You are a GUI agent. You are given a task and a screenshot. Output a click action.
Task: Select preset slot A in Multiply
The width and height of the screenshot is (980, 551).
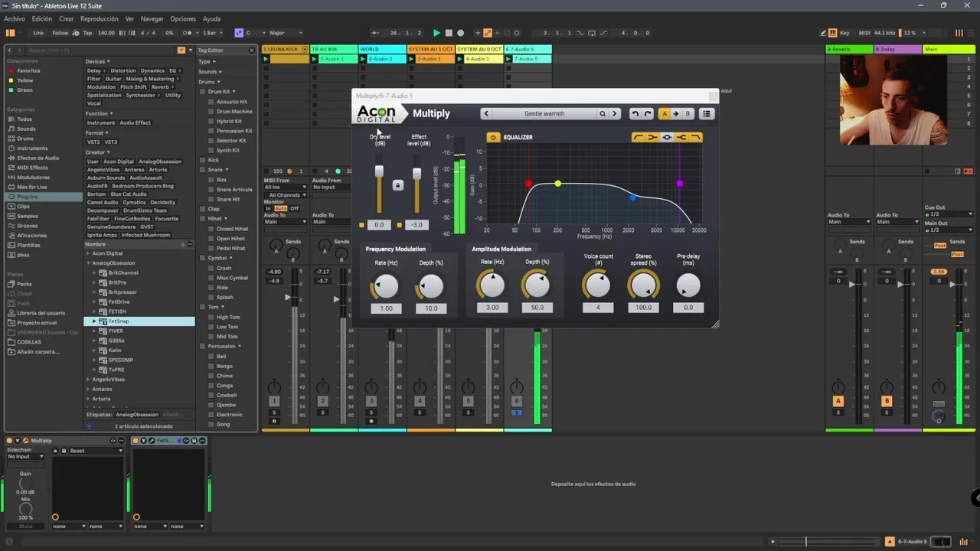[x=665, y=114]
